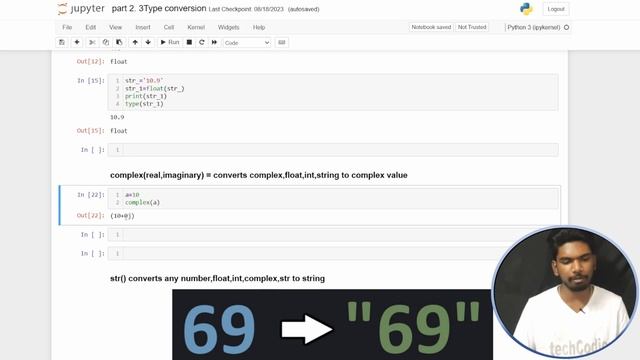Select the second empty cell below Out[22]

click(x=333, y=253)
